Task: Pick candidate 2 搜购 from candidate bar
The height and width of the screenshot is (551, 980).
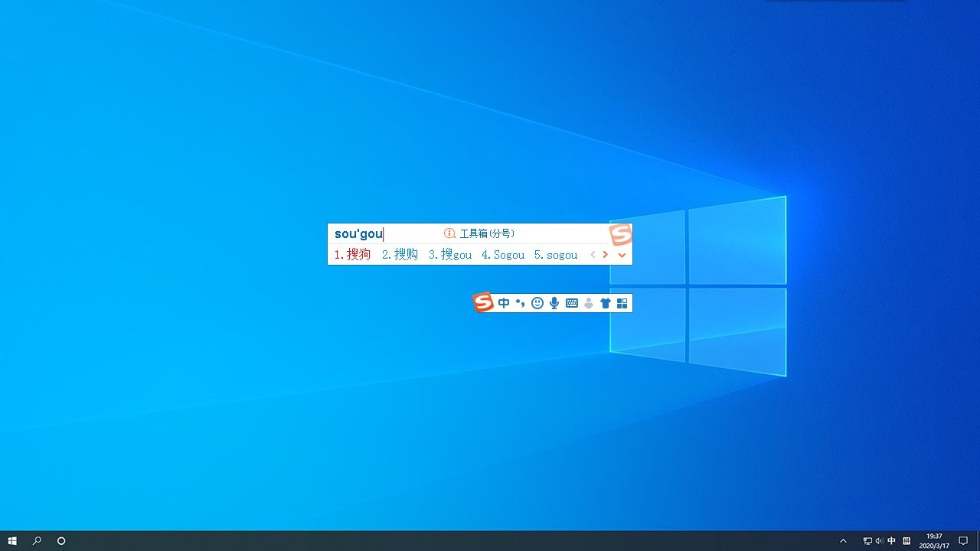Action: point(399,255)
